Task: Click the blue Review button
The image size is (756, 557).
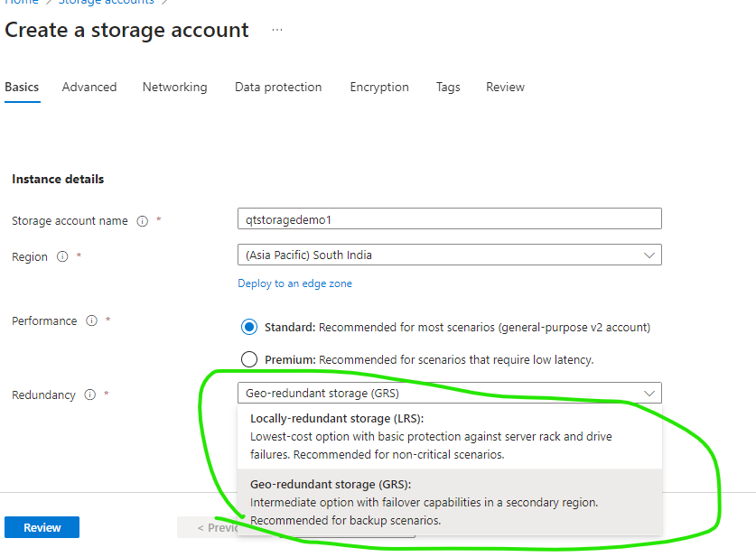Action: coord(42,527)
